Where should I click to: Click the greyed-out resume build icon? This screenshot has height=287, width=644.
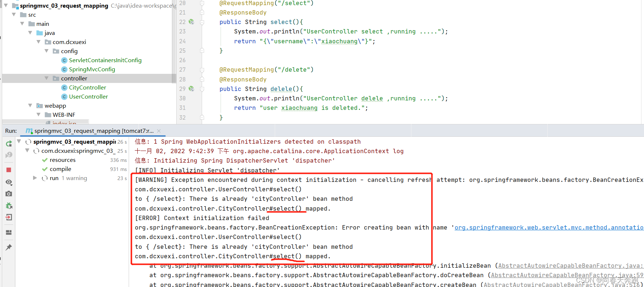pyautogui.click(x=9, y=155)
